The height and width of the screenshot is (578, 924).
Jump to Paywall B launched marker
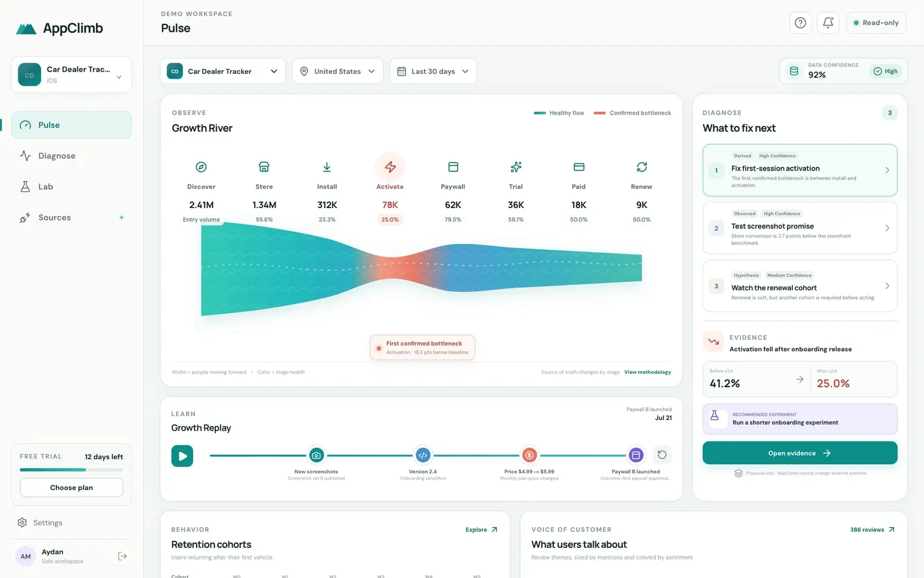point(636,455)
